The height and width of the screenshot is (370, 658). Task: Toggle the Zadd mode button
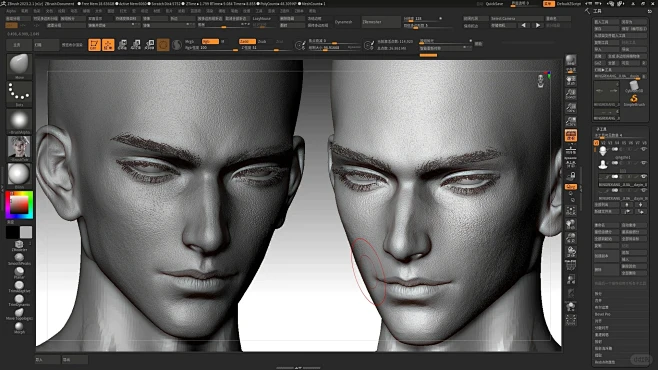pos(247,42)
